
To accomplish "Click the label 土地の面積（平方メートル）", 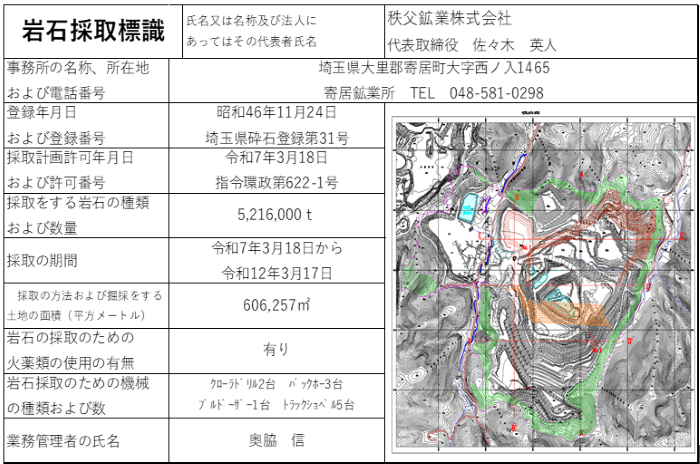I will click(x=76, y=315).
